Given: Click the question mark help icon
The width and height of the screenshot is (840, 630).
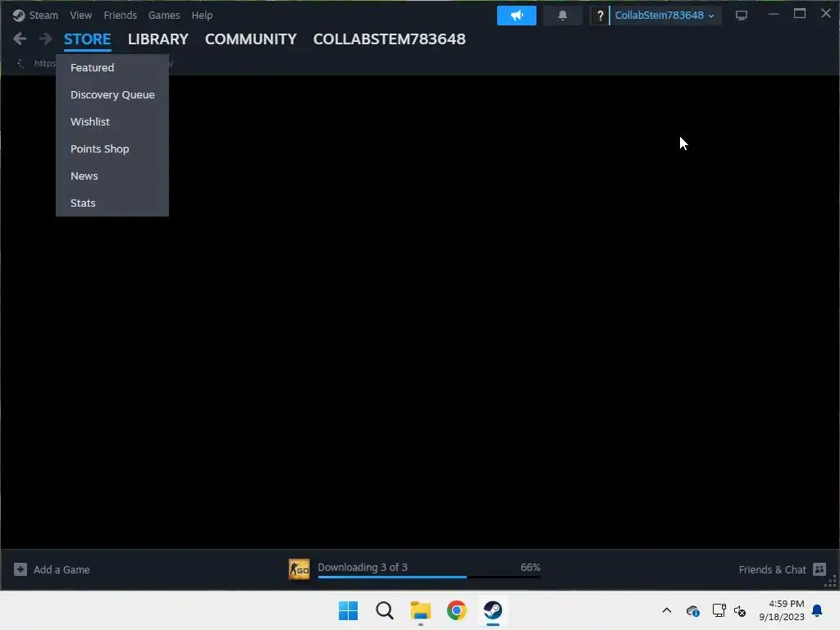Looking at the screenshot, I should tap(600, 16).
